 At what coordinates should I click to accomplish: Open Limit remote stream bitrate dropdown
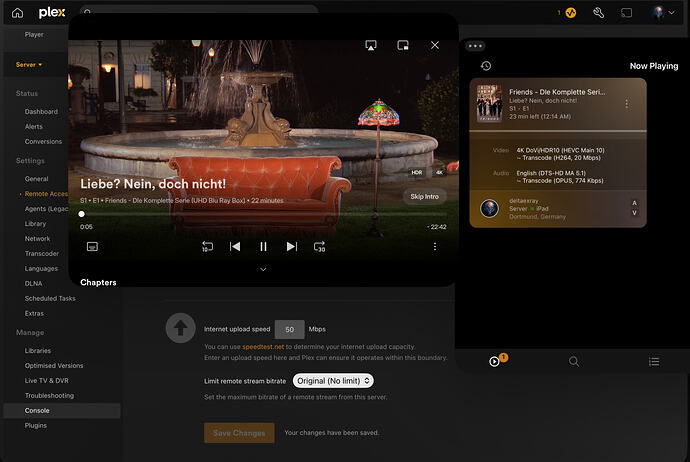click(x=333, y=381)
